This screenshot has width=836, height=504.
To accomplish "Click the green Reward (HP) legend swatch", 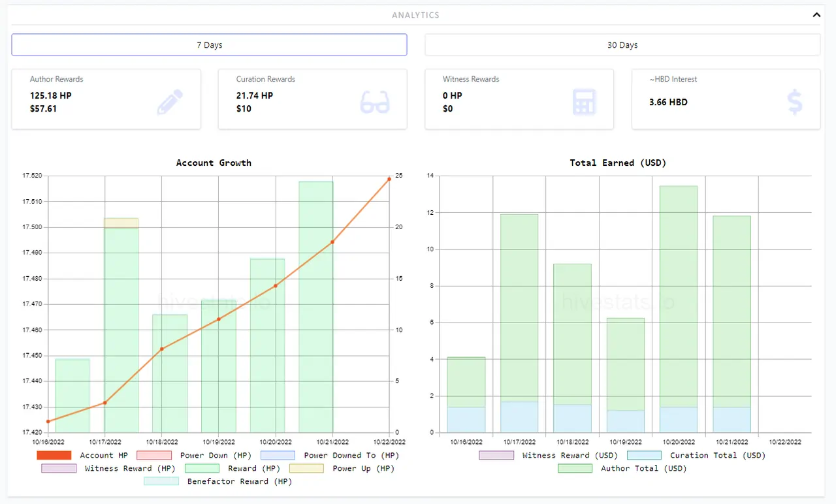I will tap(202, 468).
